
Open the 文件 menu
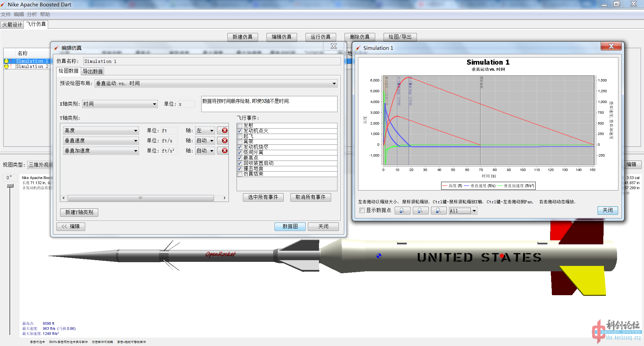(x=6, y=14)
